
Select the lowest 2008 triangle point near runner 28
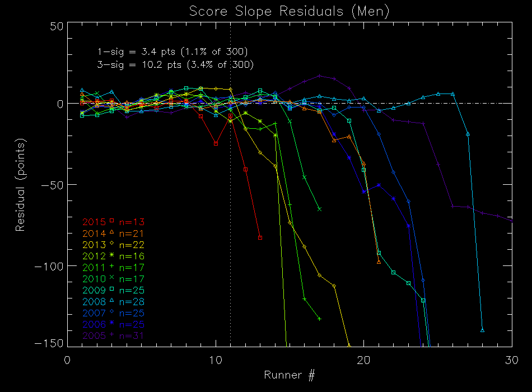[x=482, y=330]
